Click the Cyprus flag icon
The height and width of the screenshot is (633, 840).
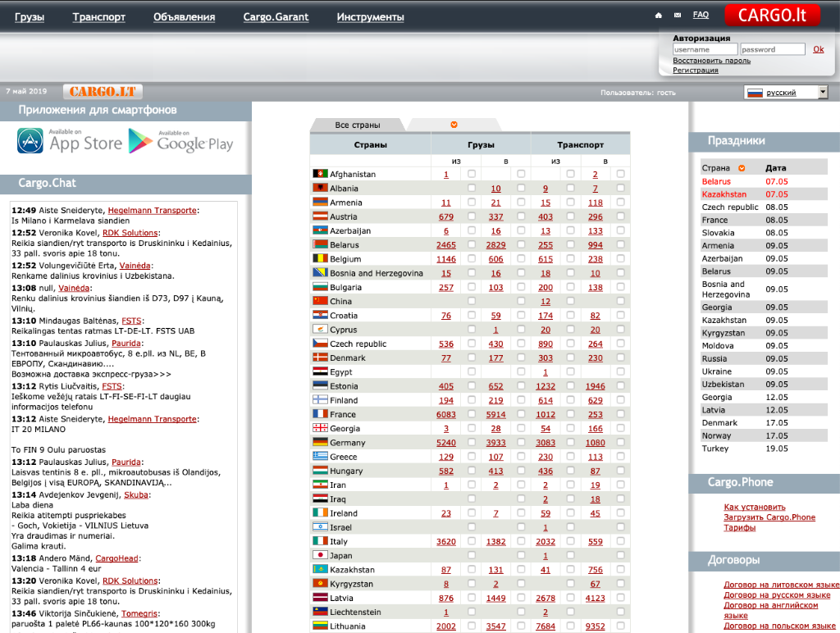pyautogui.click(x=321, y=330)
